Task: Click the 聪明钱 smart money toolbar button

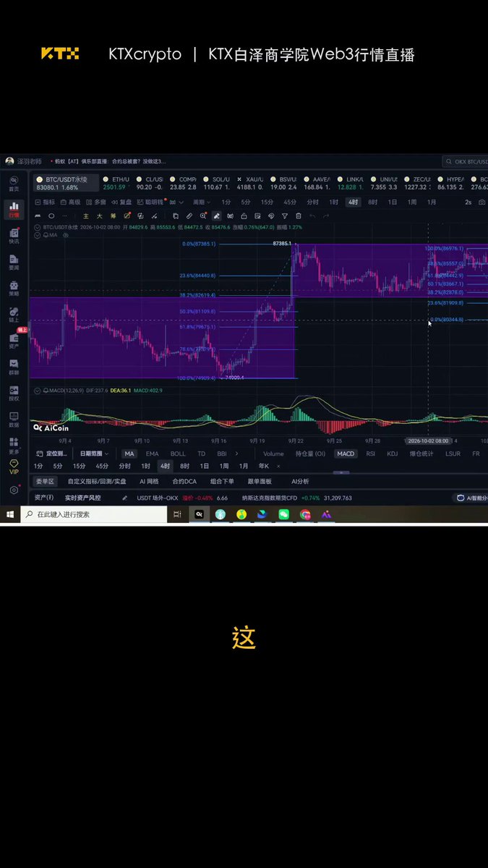Action: tap(150, 203)
